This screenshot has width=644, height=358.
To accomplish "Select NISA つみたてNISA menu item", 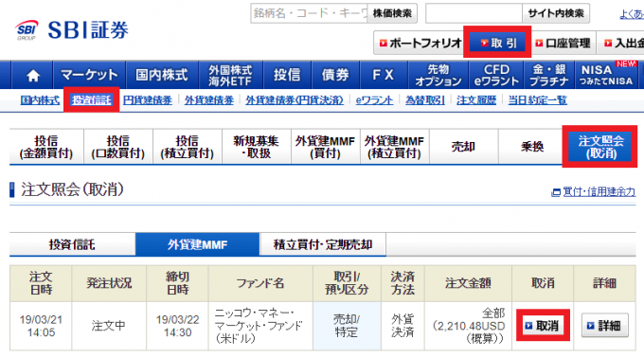I will coord(606,75).
